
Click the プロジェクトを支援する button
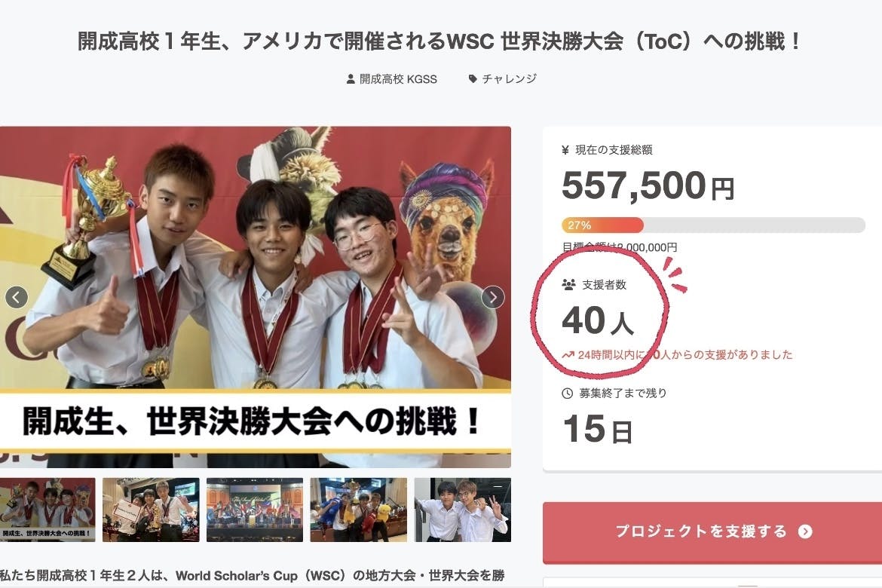(x=712, y=531)
